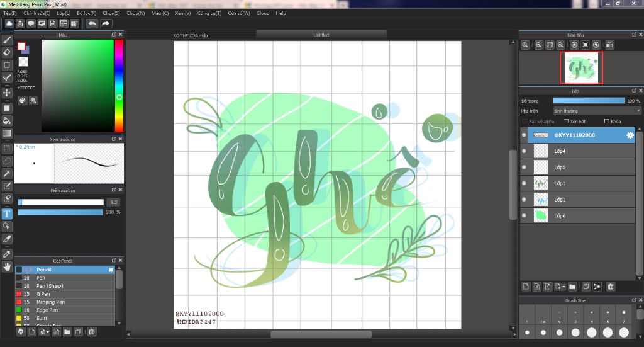644x347 pixels.
Task: Click the cloud icon in top toolbar
Action: pos(9,23)
